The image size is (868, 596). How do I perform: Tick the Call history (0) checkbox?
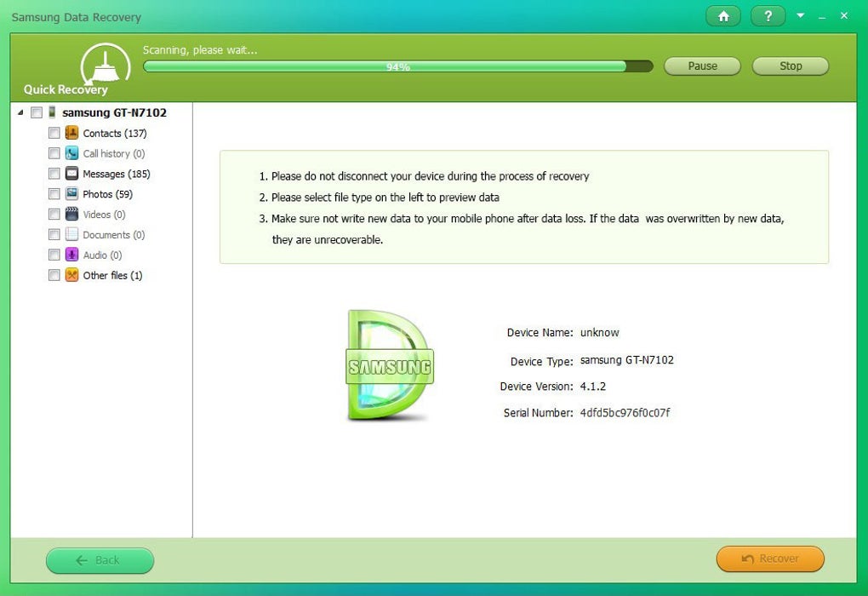(x=54, y=153)
